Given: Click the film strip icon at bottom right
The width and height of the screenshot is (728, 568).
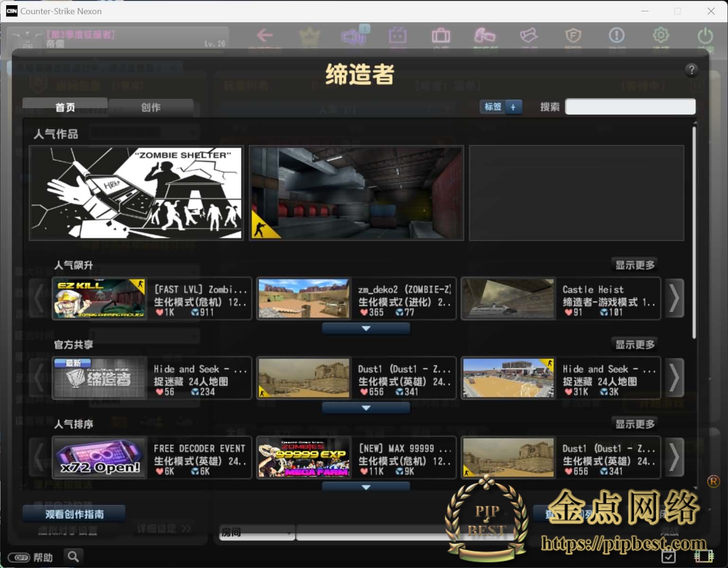Looking at the screenshot, I should coord(703,557).
